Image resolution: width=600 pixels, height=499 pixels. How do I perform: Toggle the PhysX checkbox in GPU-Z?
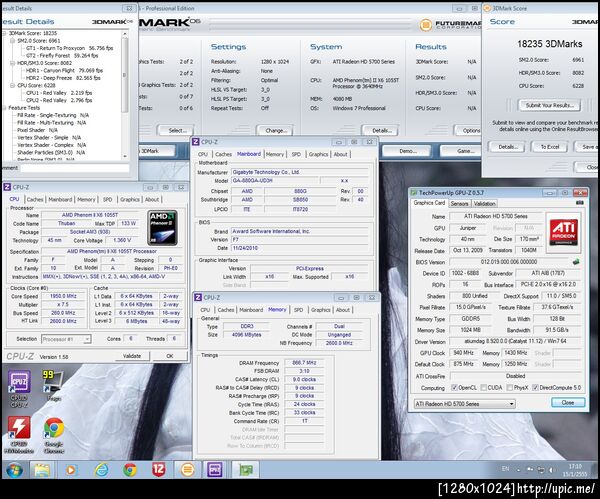[507, 387]
